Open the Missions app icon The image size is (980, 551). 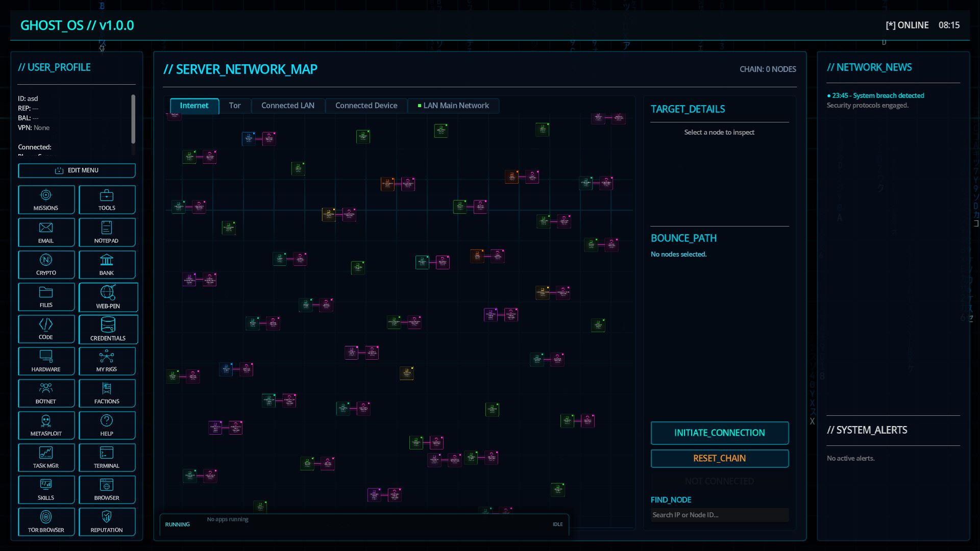coord(46,199)
